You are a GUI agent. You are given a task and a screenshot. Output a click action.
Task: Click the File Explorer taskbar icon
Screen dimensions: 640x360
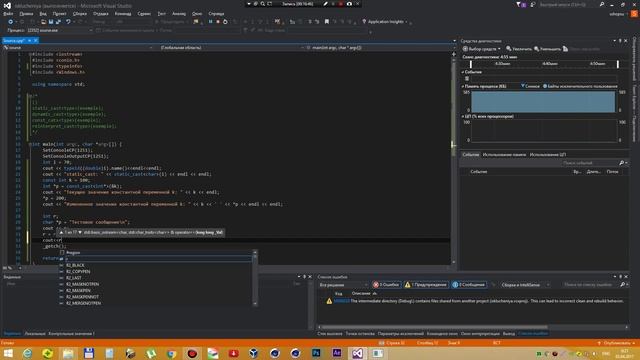(68, 353)
